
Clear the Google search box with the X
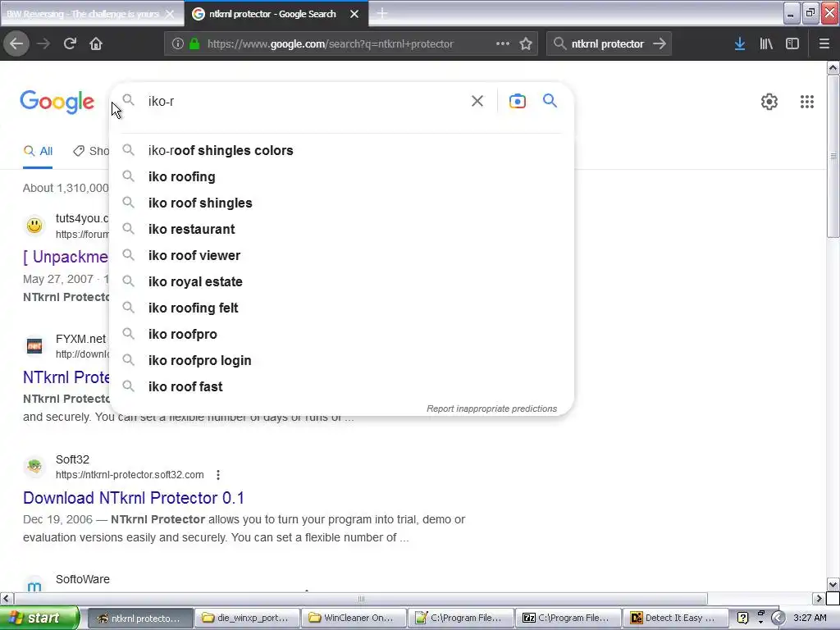point(477,101)
